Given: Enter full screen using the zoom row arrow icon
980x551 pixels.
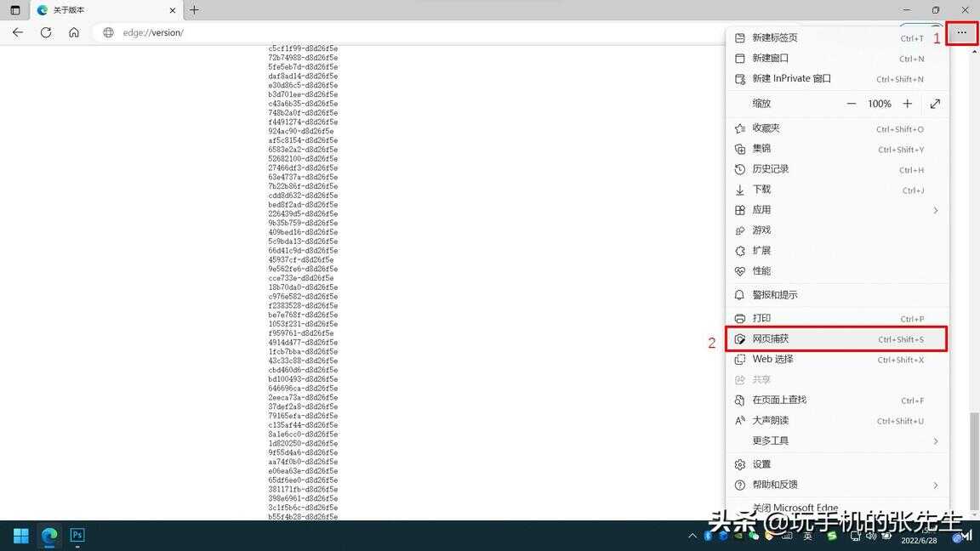Looking at the screenshot, I should [x=935, y=104].
